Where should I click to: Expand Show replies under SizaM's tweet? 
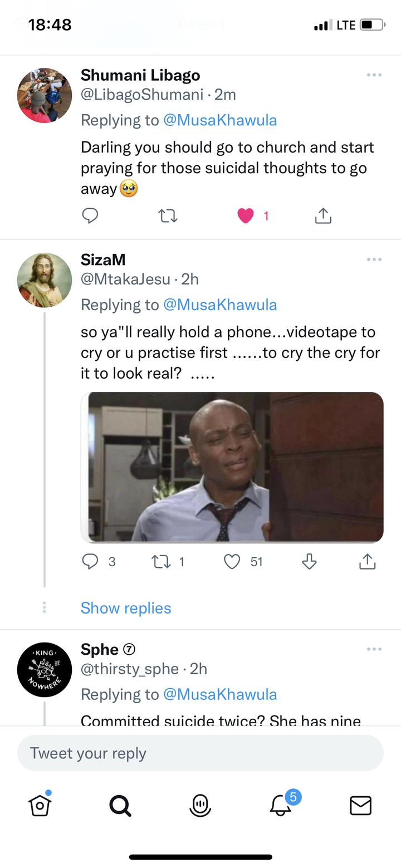pos(126,608)
